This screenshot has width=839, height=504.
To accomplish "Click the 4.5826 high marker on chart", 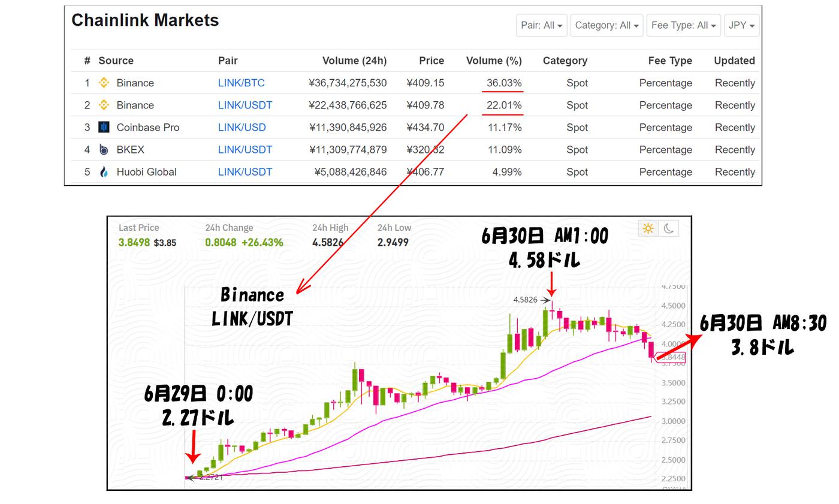I will click(x=526, y=300).
